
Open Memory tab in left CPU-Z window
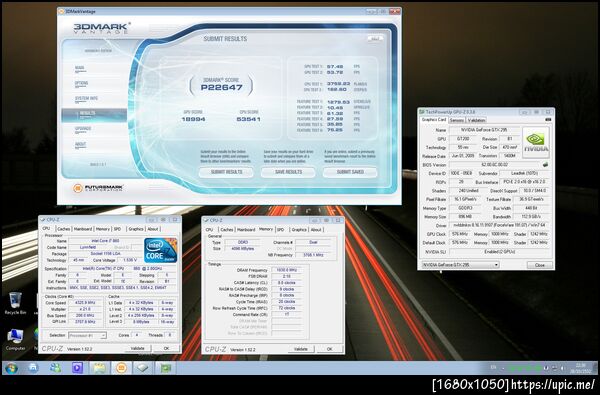pos(103,229)
